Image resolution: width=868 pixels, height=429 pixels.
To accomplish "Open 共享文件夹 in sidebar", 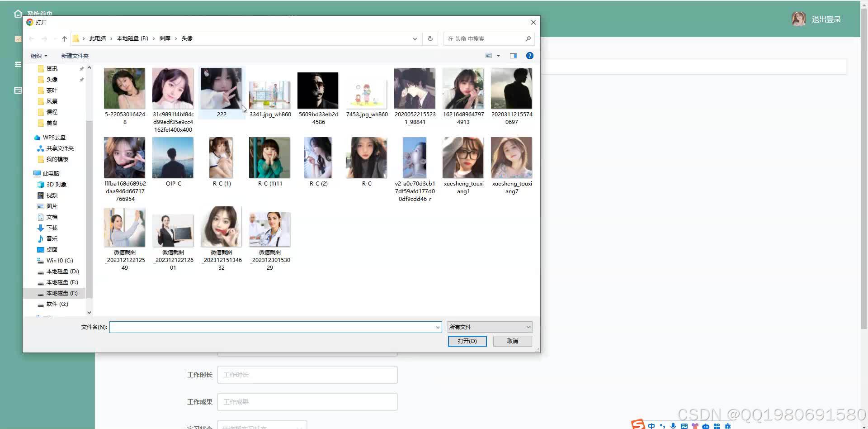I will (x=60, y=148).
